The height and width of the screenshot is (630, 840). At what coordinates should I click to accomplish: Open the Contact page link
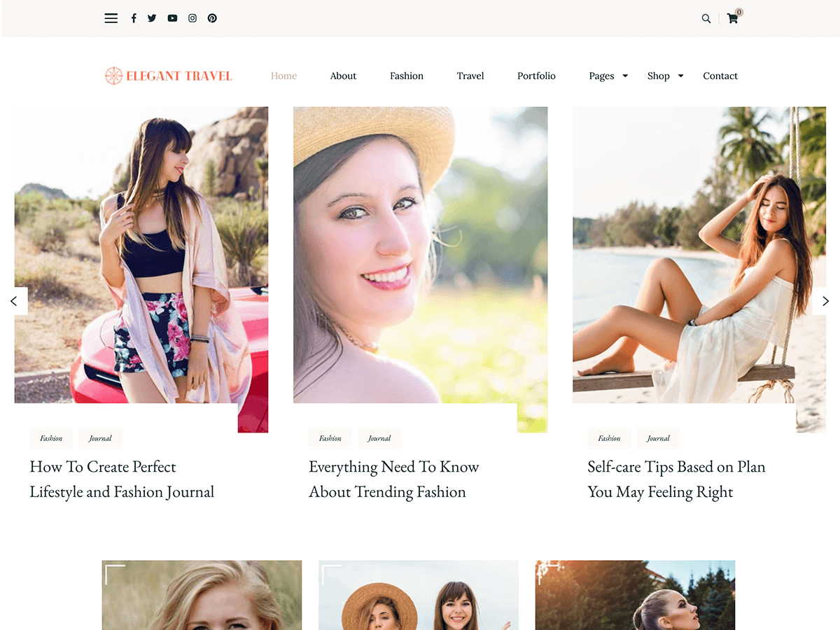[720, 76]
